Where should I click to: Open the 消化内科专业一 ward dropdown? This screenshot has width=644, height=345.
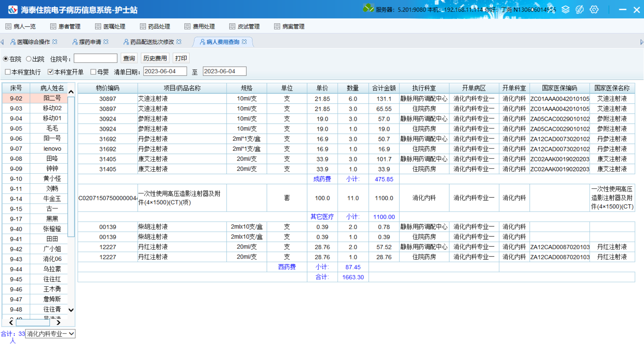pos(50,334)
